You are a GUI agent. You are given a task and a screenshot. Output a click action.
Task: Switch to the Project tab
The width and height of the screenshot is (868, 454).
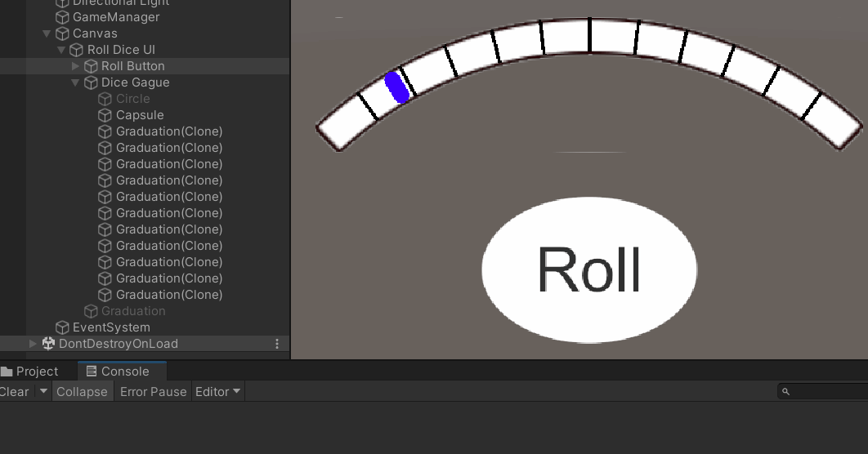[30, 372]
